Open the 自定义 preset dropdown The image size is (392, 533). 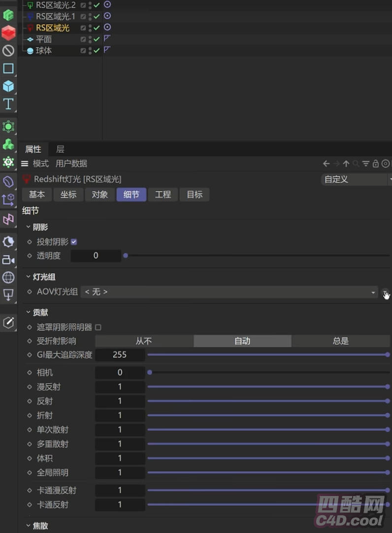click(x=356, y=179)
